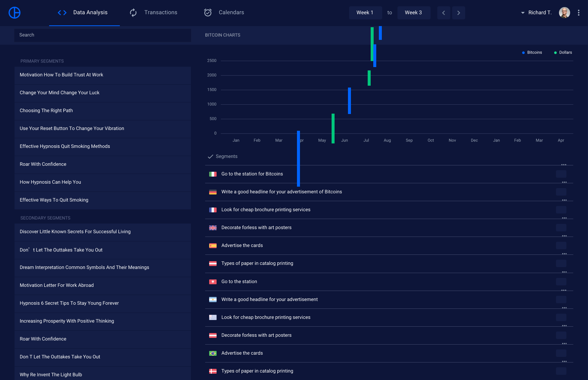Toggle box in headline advertisement of Bitcoins row
This screenshot has width=588, height=380.
pos(561,192)
